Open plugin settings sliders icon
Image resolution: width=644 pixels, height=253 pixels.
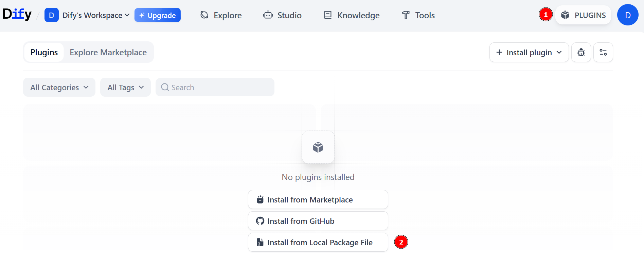603,52
